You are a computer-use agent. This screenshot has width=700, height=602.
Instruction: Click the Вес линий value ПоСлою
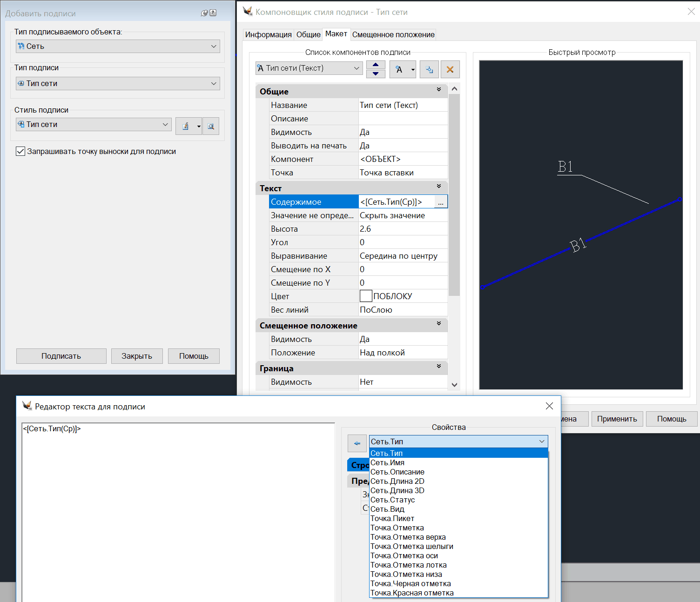click(x=403, y=310)
